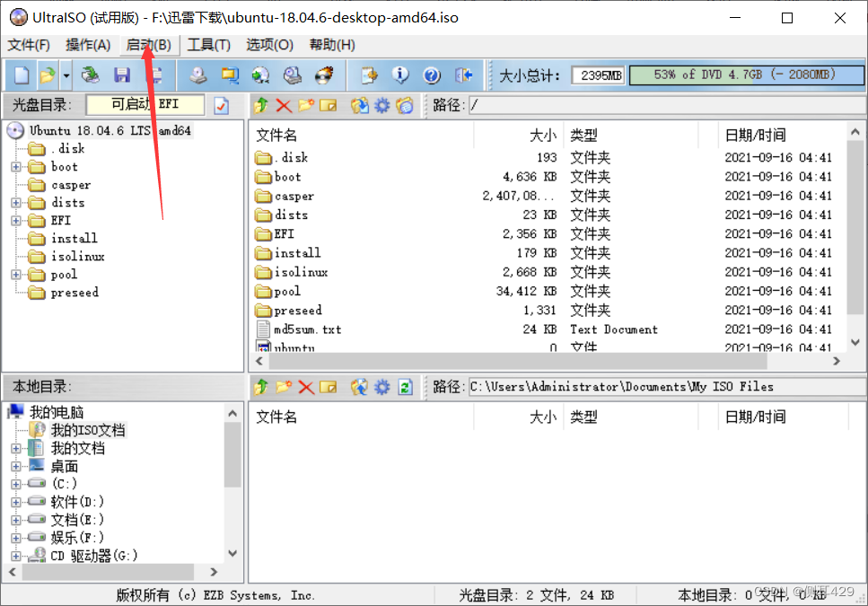Click the Open file folder icon
This screenshot has height=606, width=868.
(x=48, y=75)
